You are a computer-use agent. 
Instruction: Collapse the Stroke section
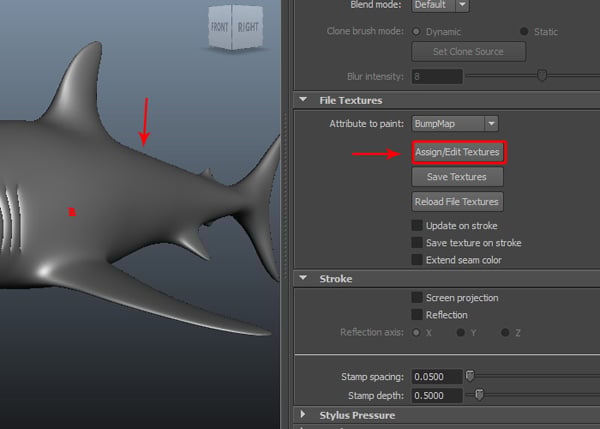[303, 278]
